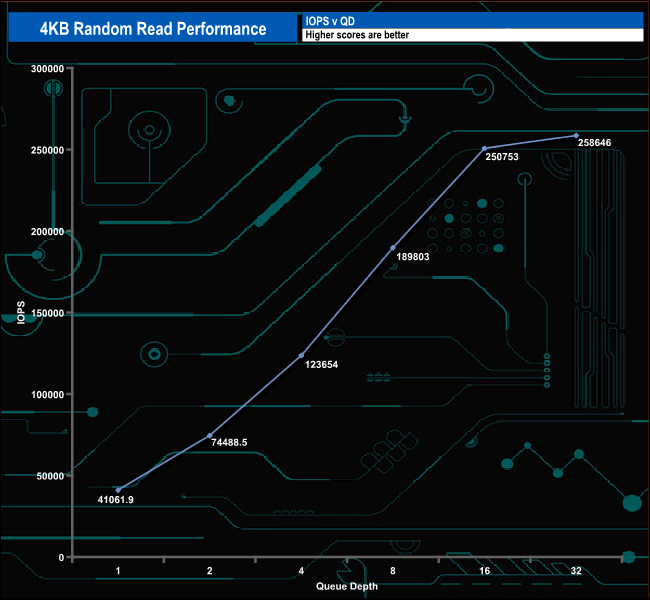The width and height of the screenshot is (650, 600).
Task: Click the queue depth 16 x-axis label
Action: pyautogui.click(x=485, y=570)
